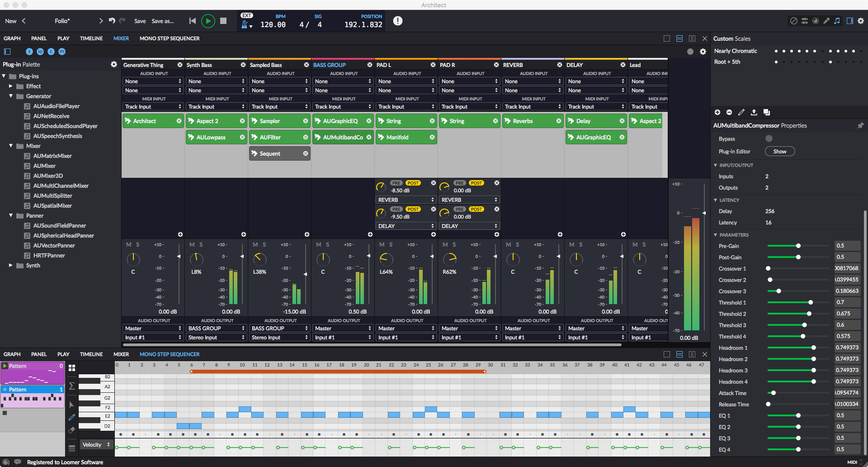The image size is (868, 467).
Task: Stop playback with the square stop button
Action: tap(223, 21)
